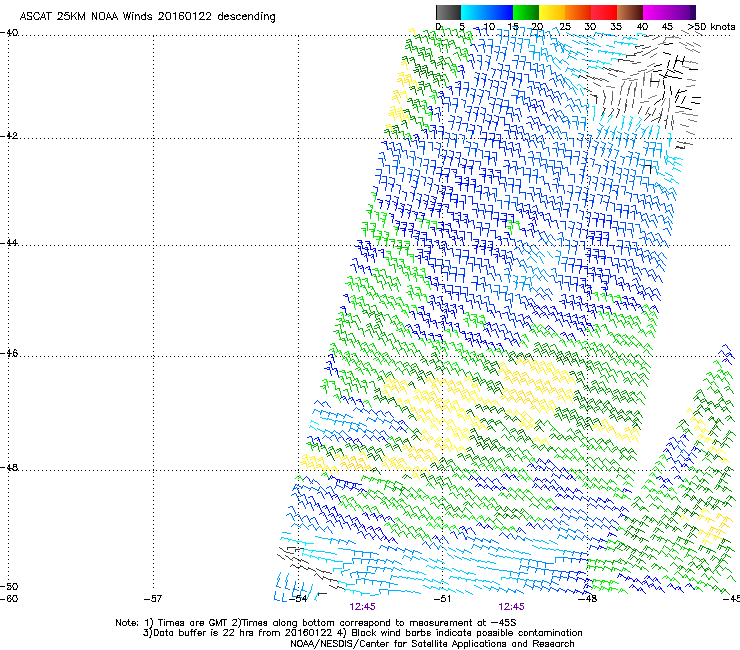
Task: Select the brown 35-40 knots legend swatch
Action: (x=630, y=12)
